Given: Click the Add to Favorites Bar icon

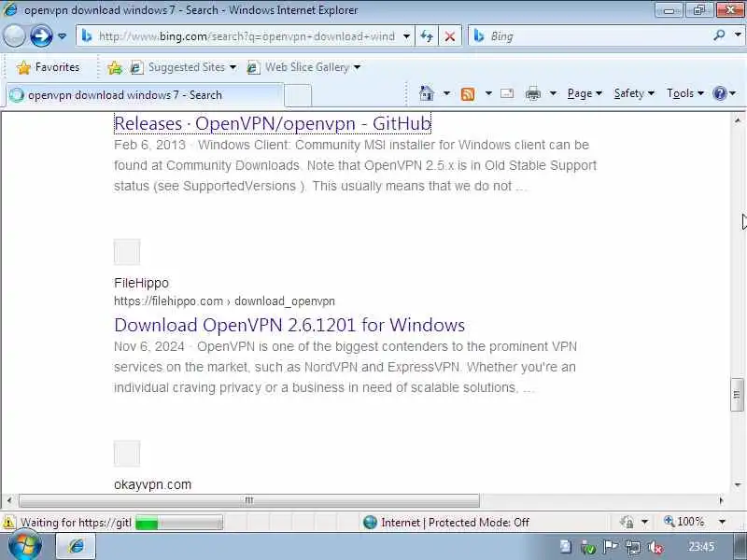Looking at the screenshot, I should [115, 67].
